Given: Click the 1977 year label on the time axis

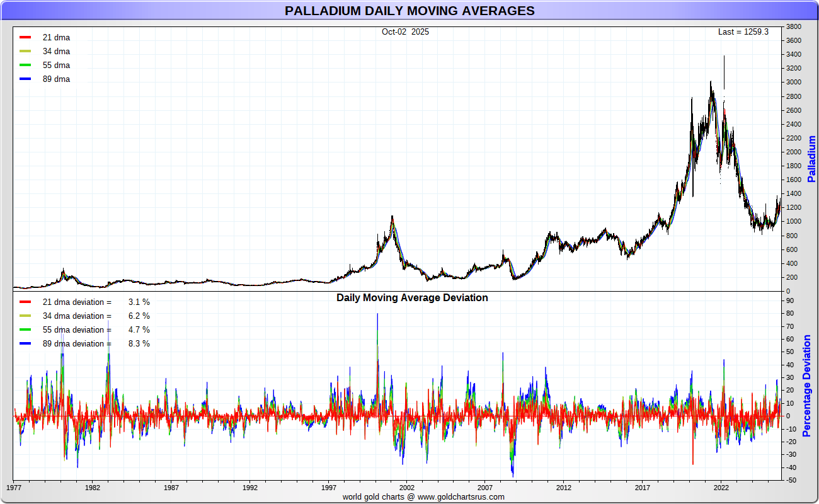Looking at the screenshot, I should click(14, 488).
